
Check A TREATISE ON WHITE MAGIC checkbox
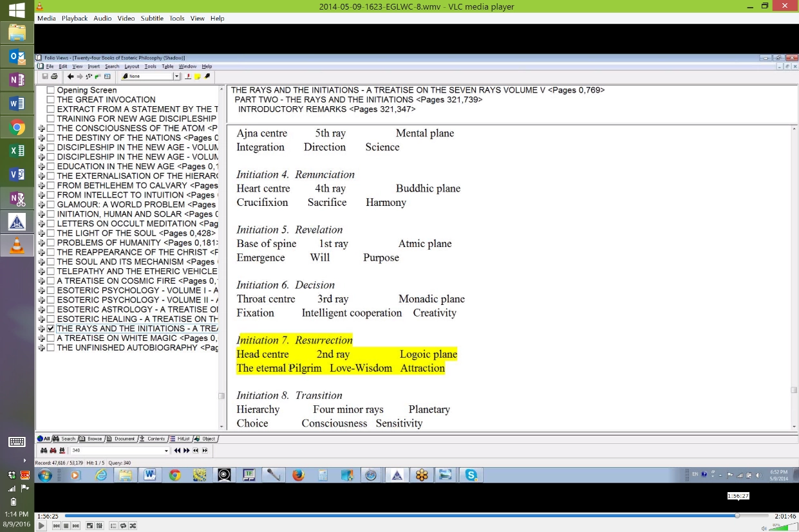pos(51,338)
